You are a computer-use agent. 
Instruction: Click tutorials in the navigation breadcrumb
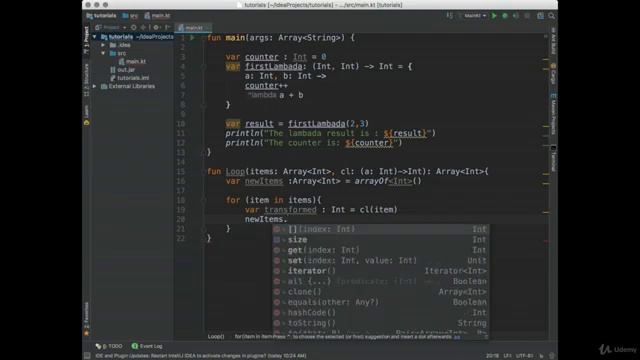pyautogui.click(x=102, y=16)
